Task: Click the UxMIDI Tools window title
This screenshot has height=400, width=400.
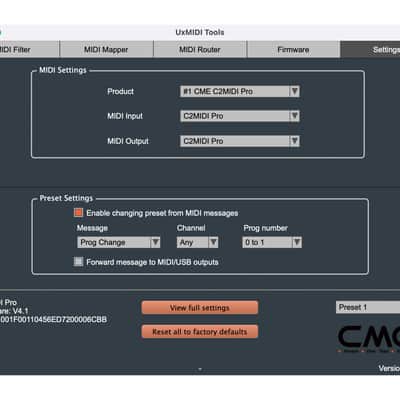Action: click(x=200, y=32)
